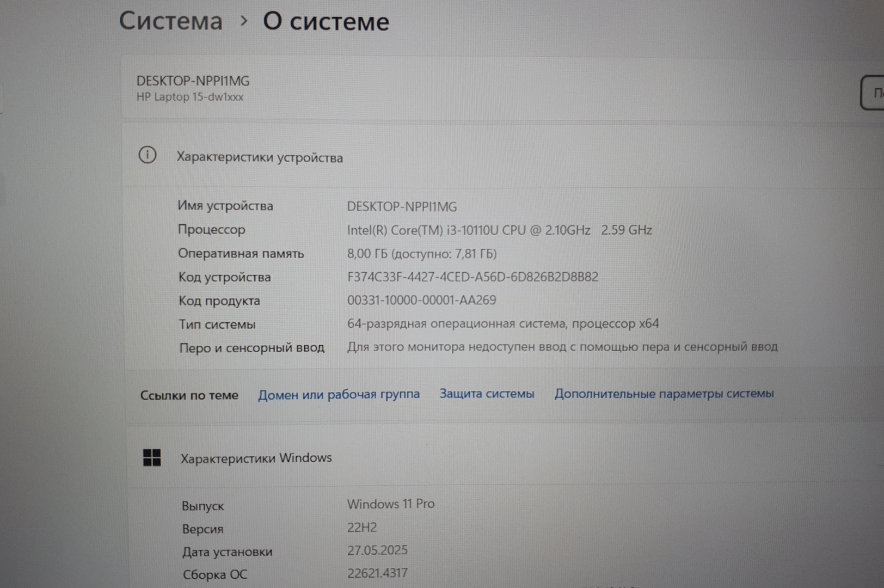Screen dimensions: 884x588
Task: Open Домен или рабочая группа link
Action: 339,394
